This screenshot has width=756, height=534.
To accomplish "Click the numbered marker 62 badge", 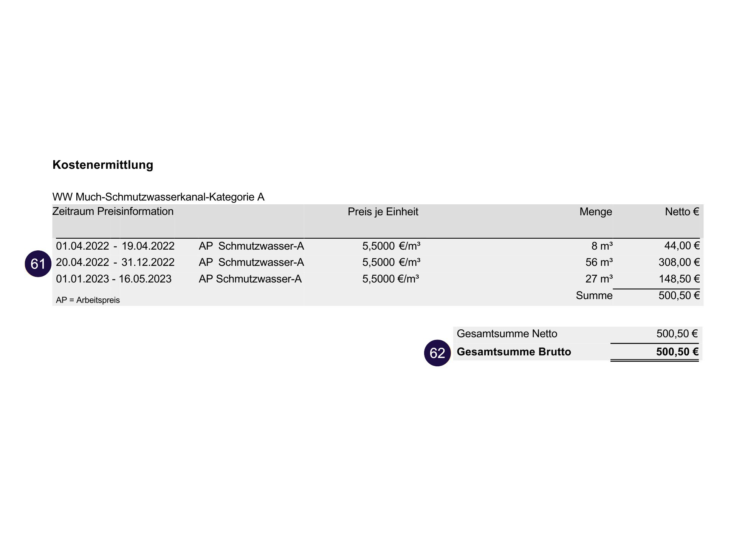I will pos(437,353).
